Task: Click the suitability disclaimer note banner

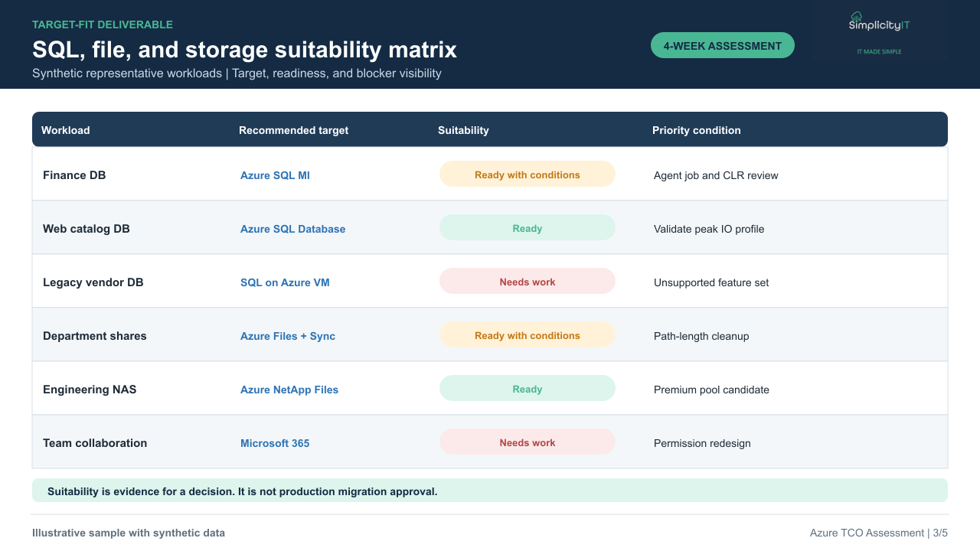Action: point(490,491)
